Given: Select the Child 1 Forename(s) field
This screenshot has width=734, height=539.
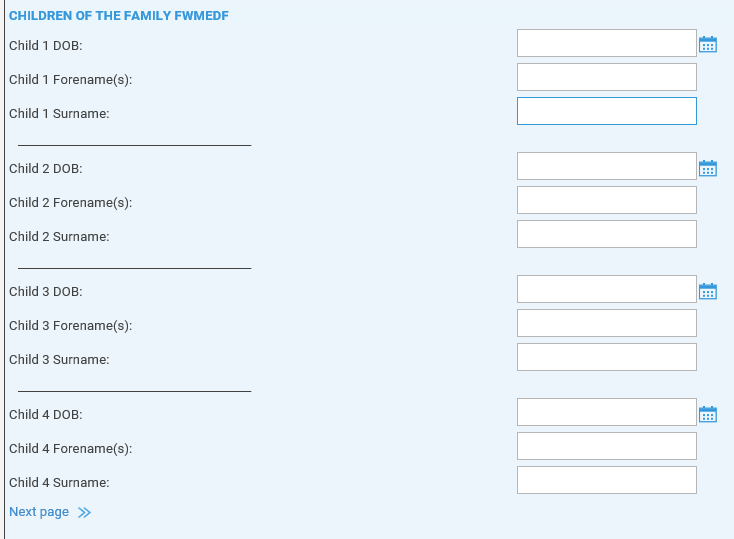Looking at the screenshot, I should (x=607, y=77).
